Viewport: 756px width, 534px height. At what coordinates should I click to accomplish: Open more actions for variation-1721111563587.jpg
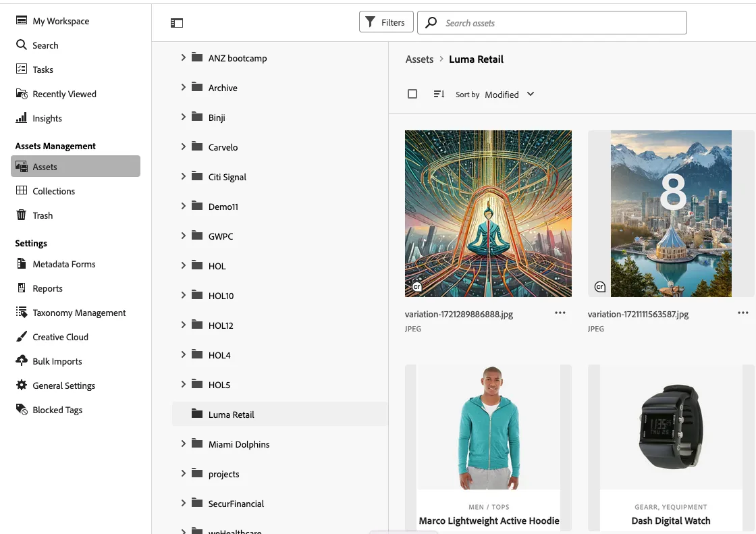tap(743, 313)
